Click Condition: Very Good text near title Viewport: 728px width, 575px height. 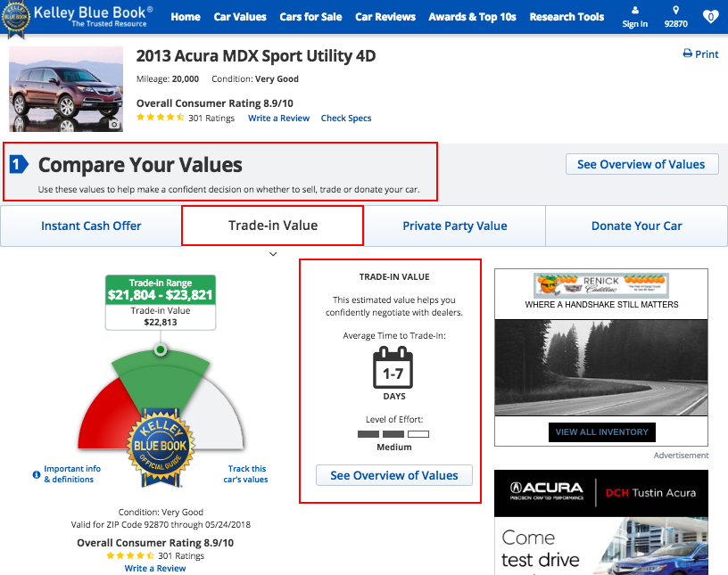(255, 78)
